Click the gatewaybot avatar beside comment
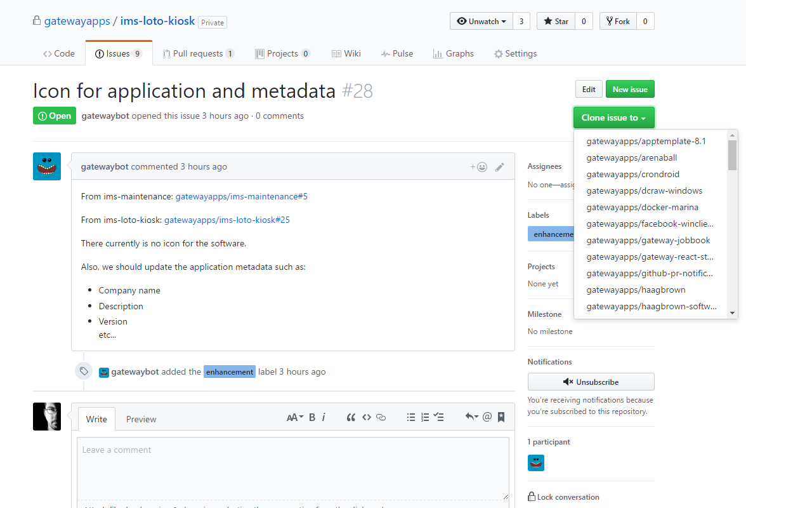 point(47,166)
